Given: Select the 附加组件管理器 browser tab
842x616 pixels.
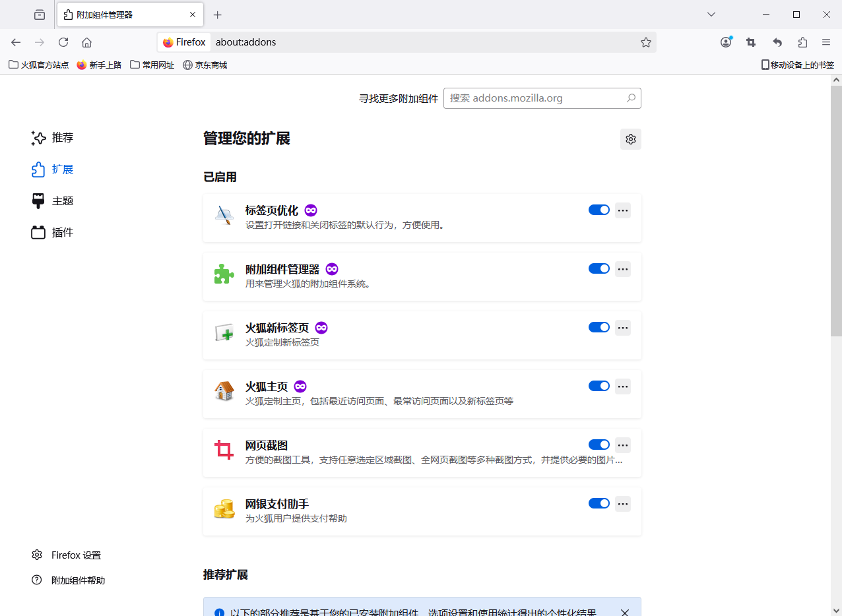Looking at the screenshot, I should [130, 15].
